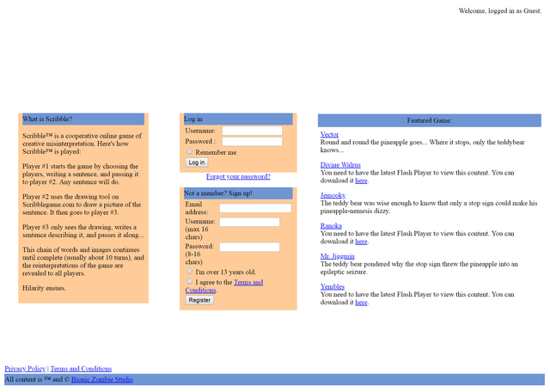Click the Flash download 'here' link under Divine Walrus

[361, 181]
